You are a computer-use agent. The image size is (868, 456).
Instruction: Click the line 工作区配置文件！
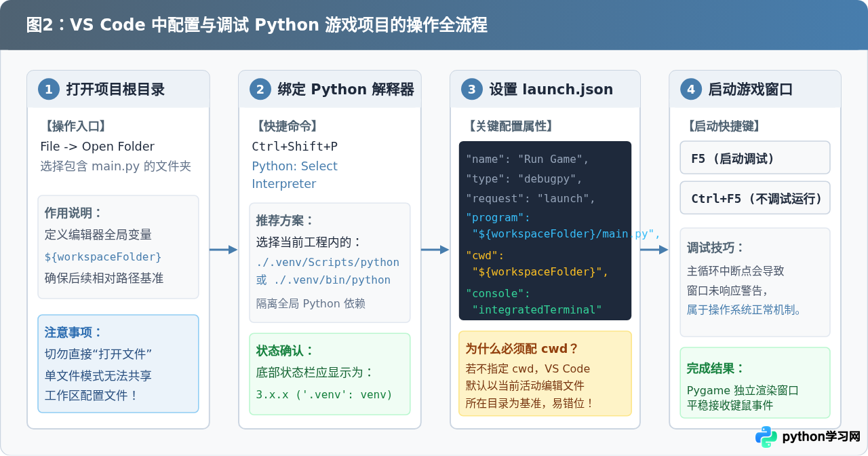click(92, 395)
